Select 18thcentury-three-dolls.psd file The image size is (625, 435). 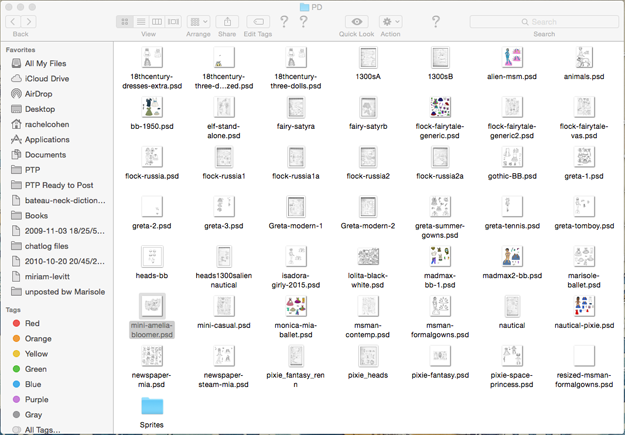[x=296, y=68]
